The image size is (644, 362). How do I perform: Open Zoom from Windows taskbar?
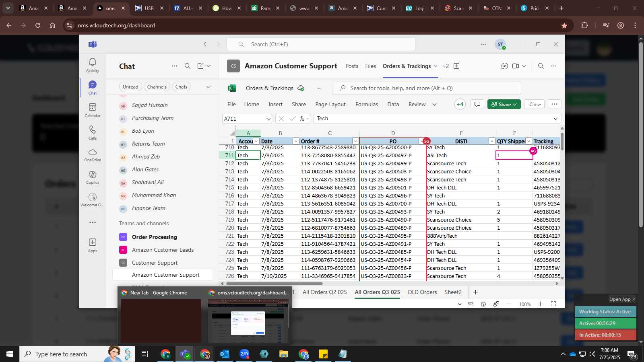[244, 354]
